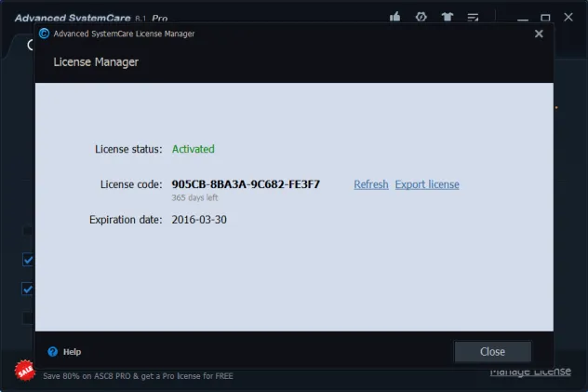The width and height of the screenshot is (588, 392).
Task: Close the License Manager dialog with X
Action: (539, 34)
